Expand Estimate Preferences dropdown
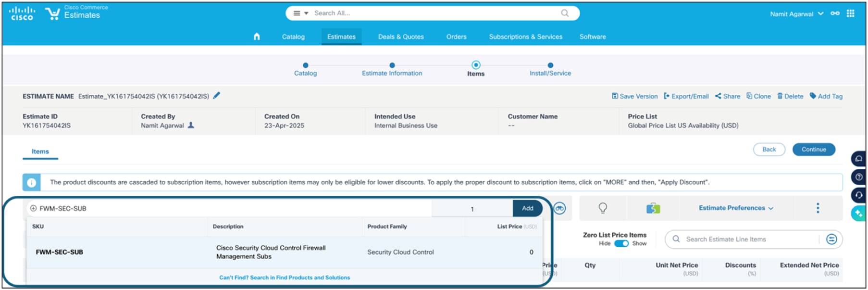 click(736, 208)
